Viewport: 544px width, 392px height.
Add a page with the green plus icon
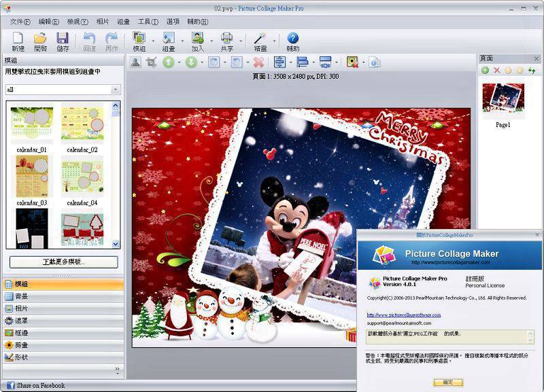pos(485,71)
